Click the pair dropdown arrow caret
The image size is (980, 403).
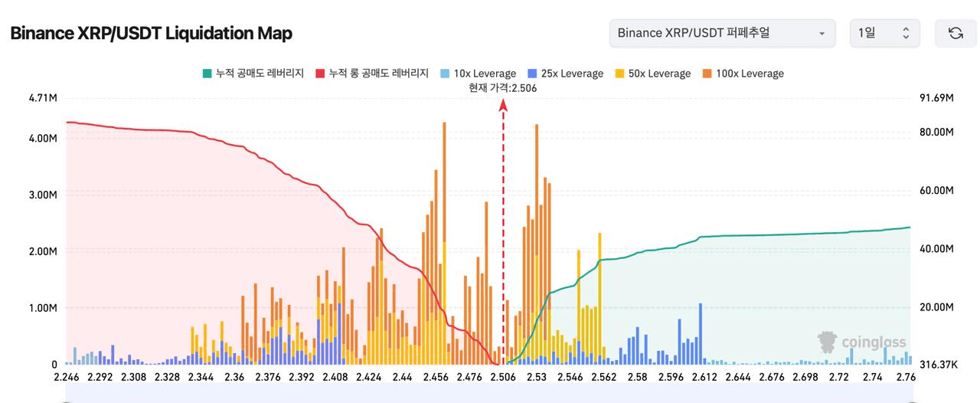pos(822,34)
